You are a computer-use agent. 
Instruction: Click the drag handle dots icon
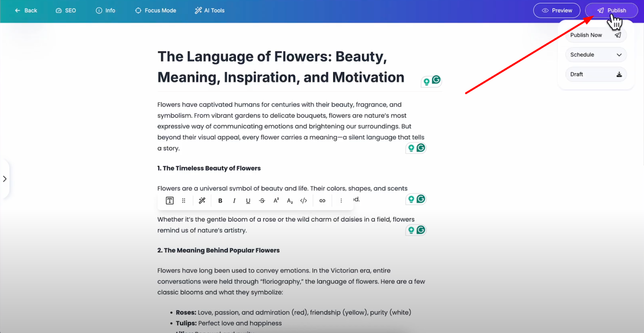(x=184, y=201)
